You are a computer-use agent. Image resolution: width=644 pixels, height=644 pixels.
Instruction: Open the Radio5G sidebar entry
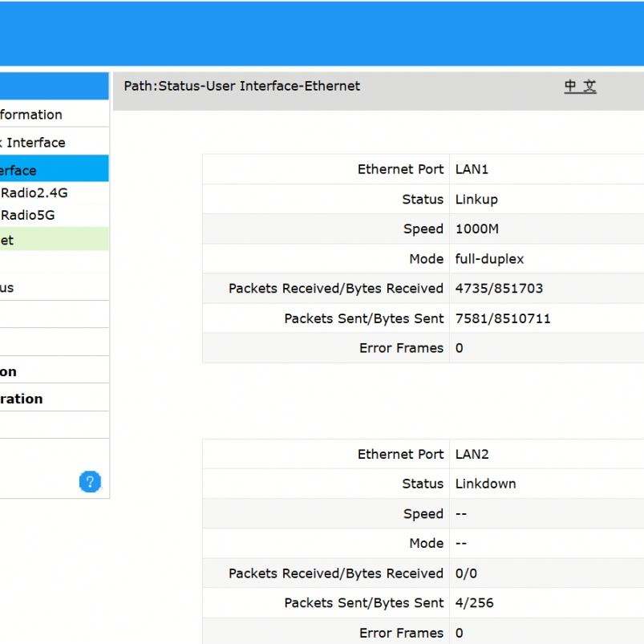(27, 215)
